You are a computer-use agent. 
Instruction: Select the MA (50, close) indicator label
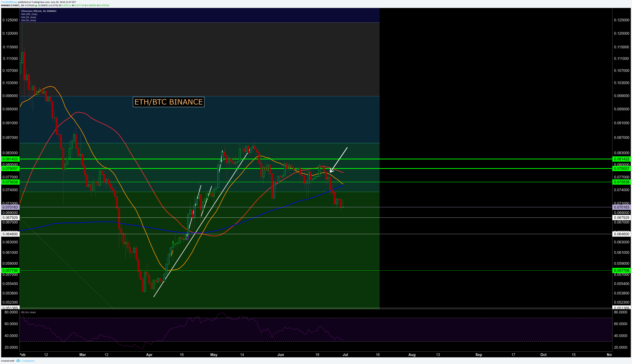pos(28,20)
